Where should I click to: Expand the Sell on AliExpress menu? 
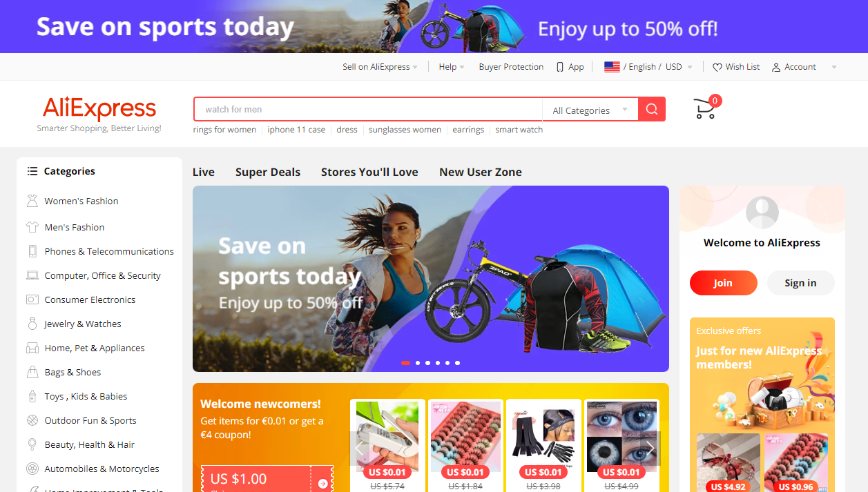tap(380, 67)
